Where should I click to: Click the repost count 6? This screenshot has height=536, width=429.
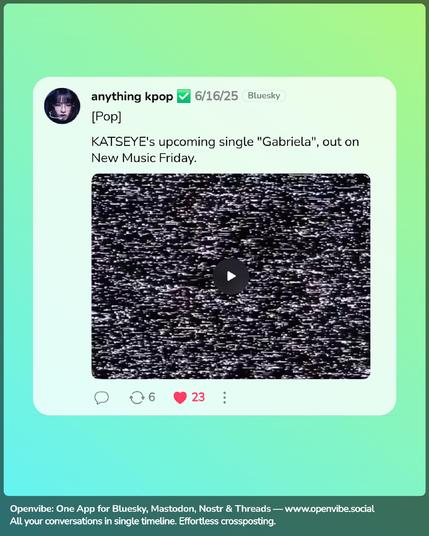152,397
